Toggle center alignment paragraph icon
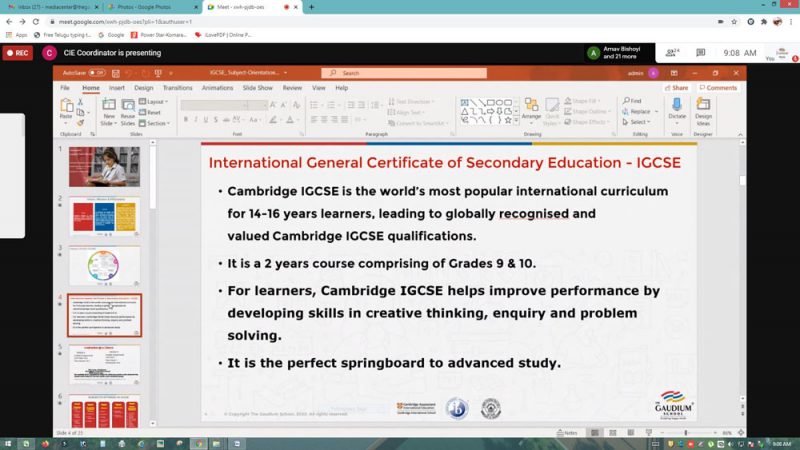 pyautogui.click(x=324, y=119)
